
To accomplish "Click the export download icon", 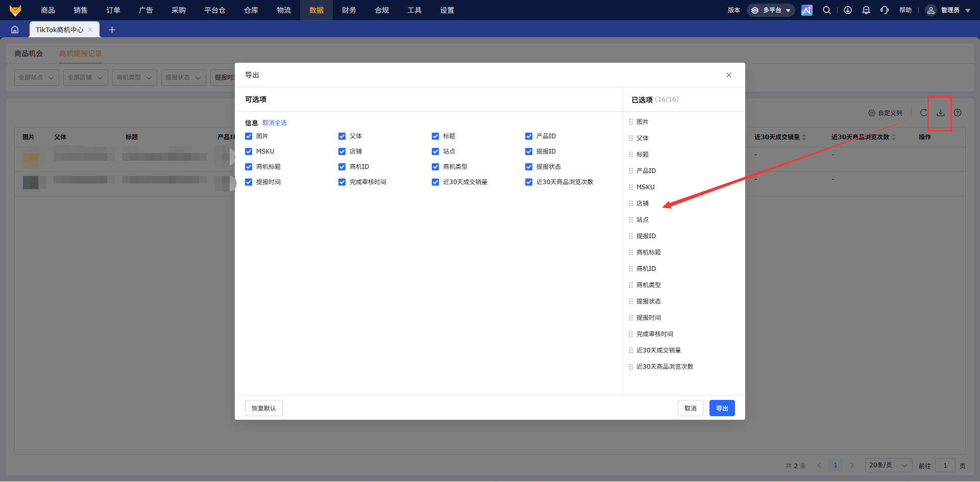I will click(941, 113).
